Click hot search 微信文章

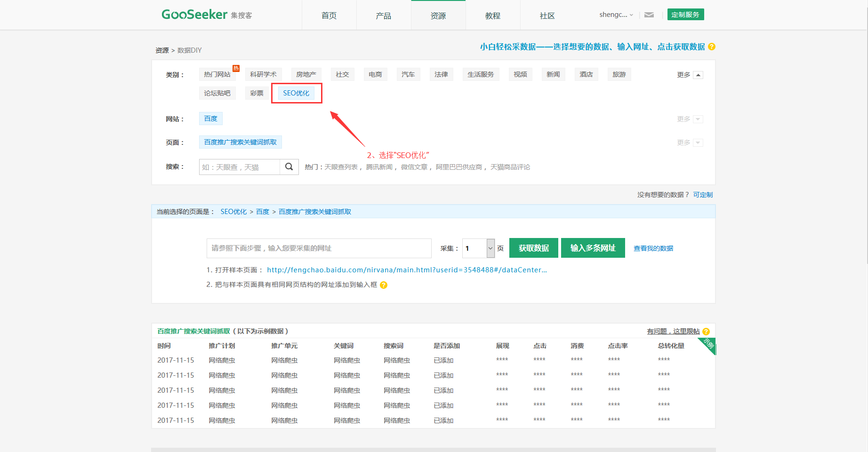(414, 167)
